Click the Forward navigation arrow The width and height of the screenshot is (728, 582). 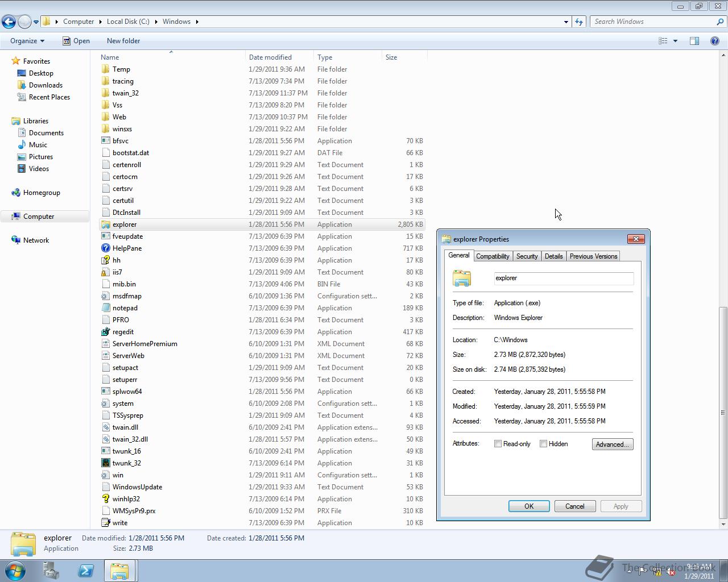point(24,22)
